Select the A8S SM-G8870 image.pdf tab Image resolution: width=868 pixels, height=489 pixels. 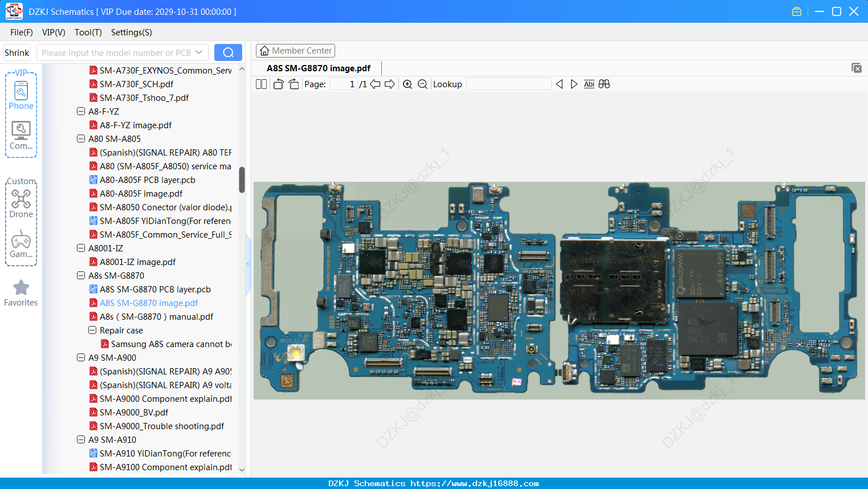(x=319, y=68)
